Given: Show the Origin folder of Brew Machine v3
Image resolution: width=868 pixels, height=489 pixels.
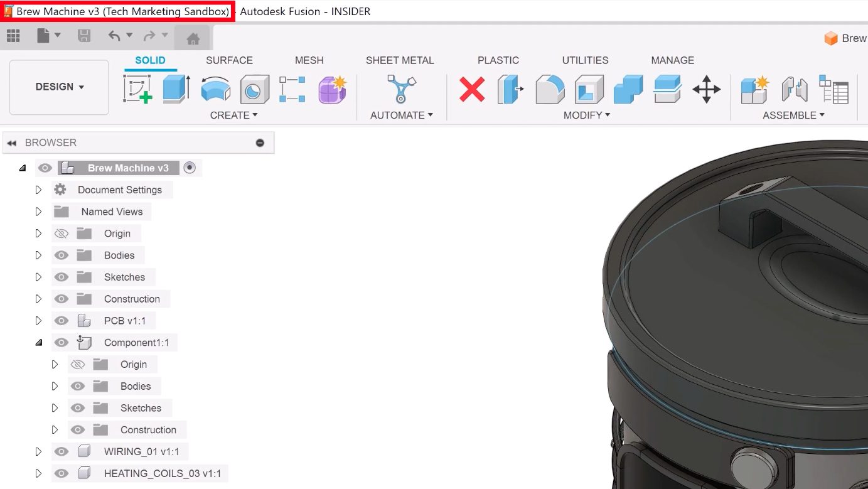Looking at the screenshot, I should tap(61, 233).
